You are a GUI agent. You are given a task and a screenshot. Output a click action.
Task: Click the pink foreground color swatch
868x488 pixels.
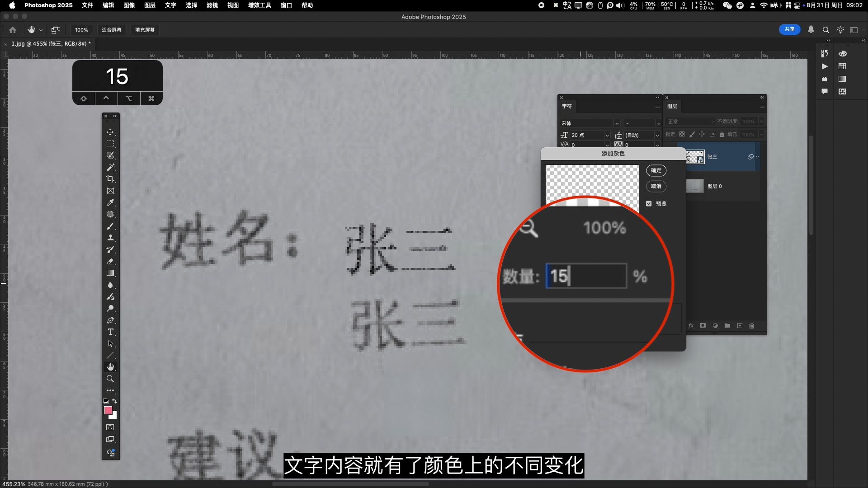108,410
